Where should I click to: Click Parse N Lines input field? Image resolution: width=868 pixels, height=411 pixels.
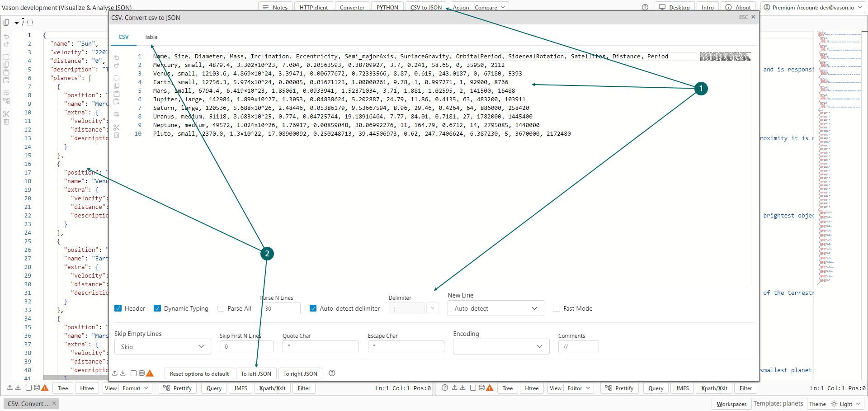tap(281, 308)
